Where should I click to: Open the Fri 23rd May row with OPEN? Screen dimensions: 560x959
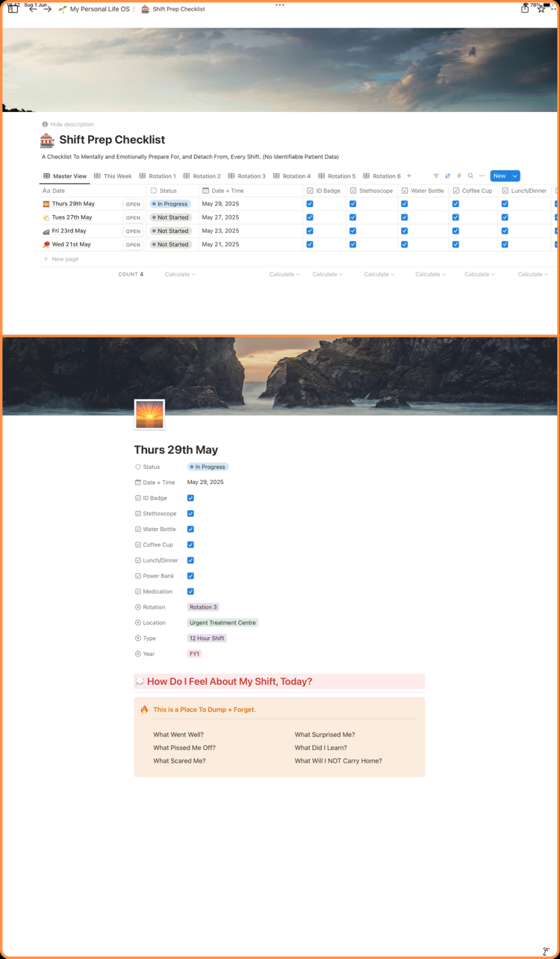(x=133, y=232)
